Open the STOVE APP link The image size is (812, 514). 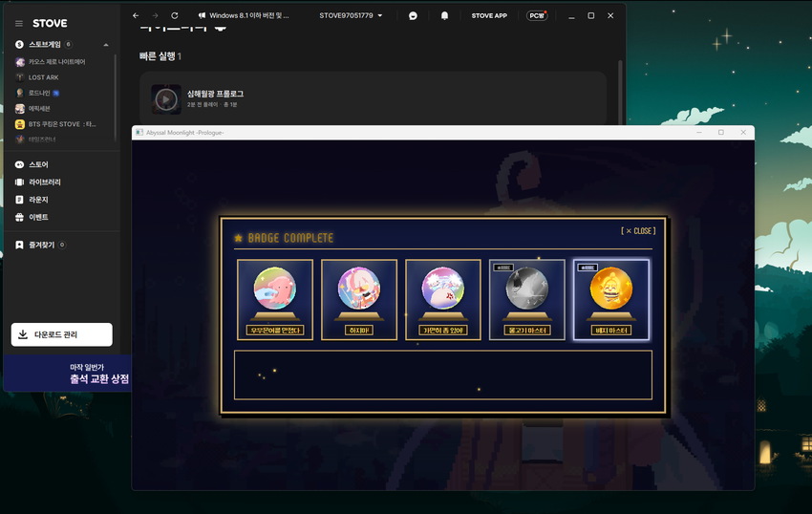pos(489,15)
